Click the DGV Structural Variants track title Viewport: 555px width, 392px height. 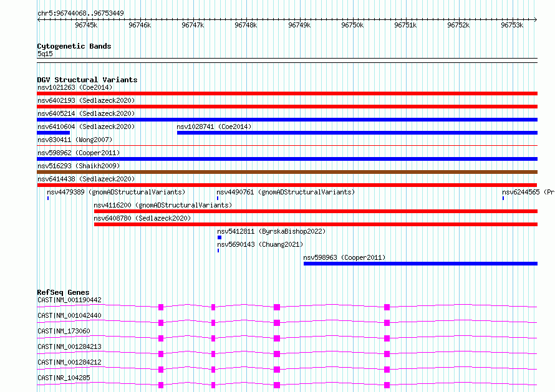tap(87, 80)
